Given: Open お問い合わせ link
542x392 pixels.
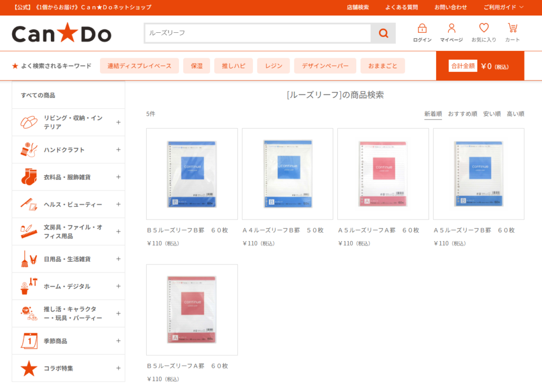Looking at the screenshot, I should 451,7.
